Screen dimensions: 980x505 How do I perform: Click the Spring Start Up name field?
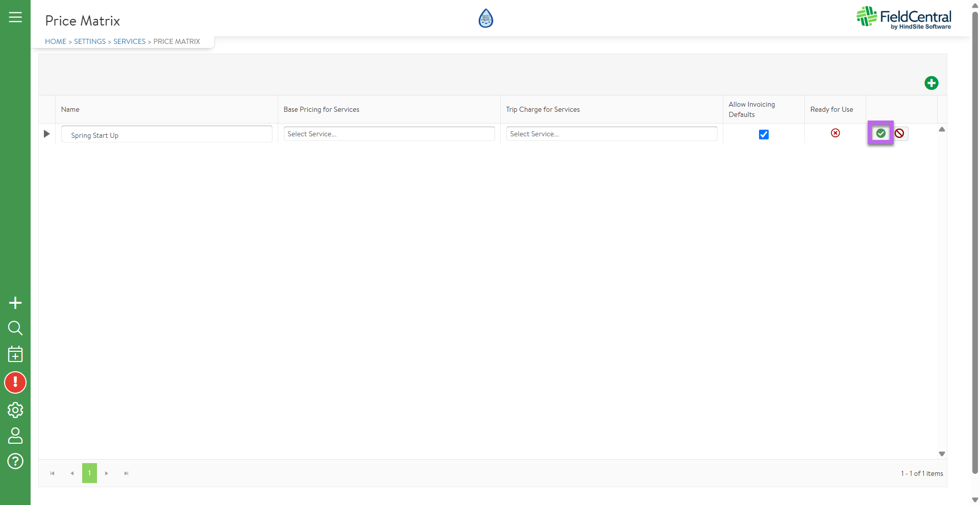click(x=166, y=135)
